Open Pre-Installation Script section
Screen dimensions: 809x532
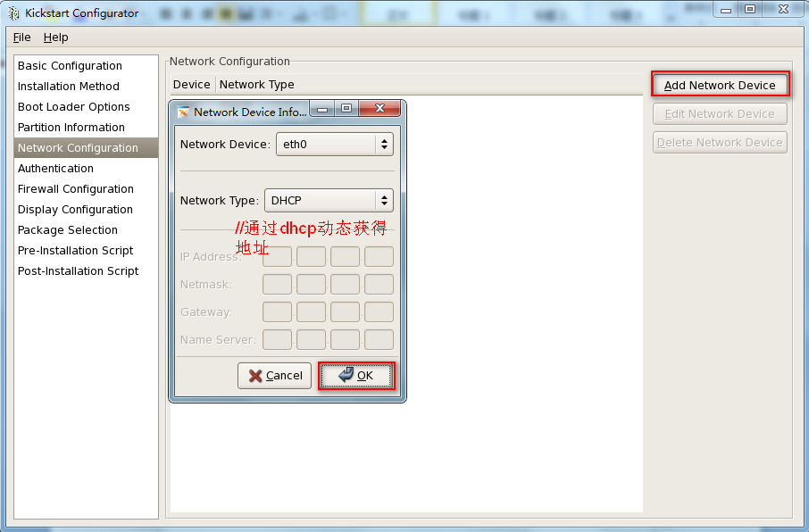pyautogui.click(x=86, y=250)
